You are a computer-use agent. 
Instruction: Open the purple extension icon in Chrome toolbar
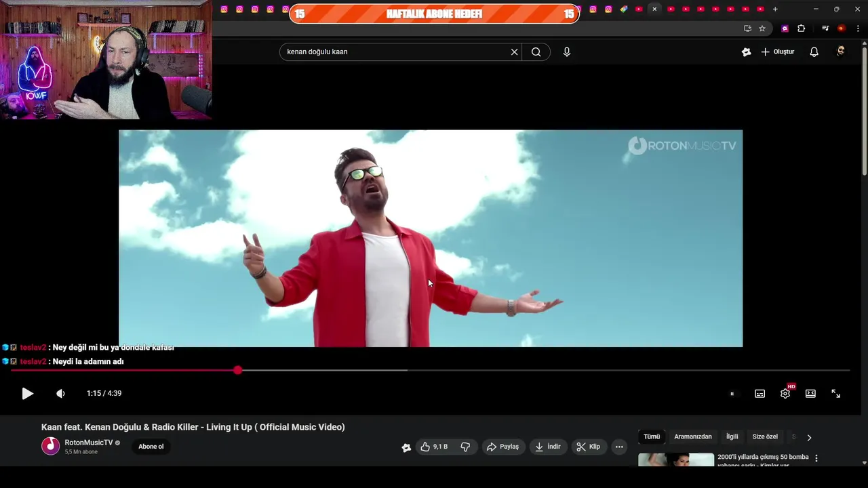click(x=785, y=28)
